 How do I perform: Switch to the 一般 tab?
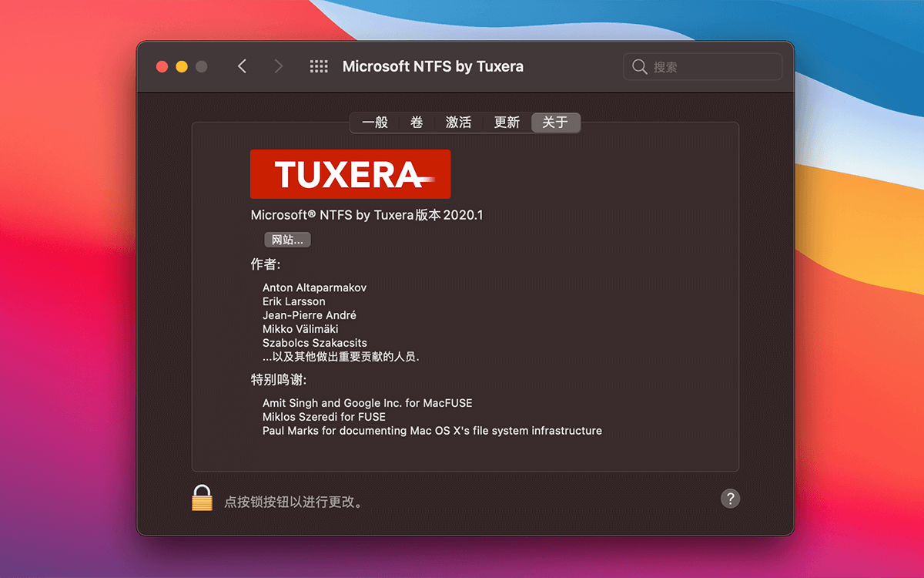tap(375, 123)
